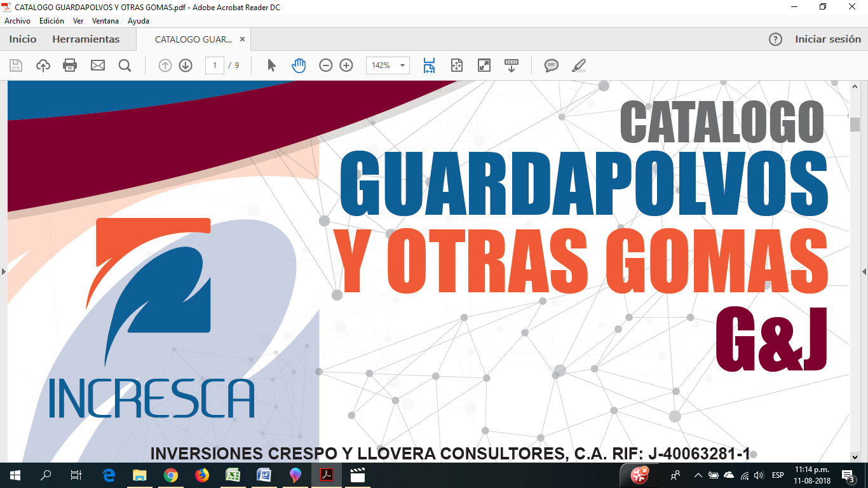Open Firefox from taskbar
Image resolution: width=868 pixels, height=488 pixels.
(201, 475)
